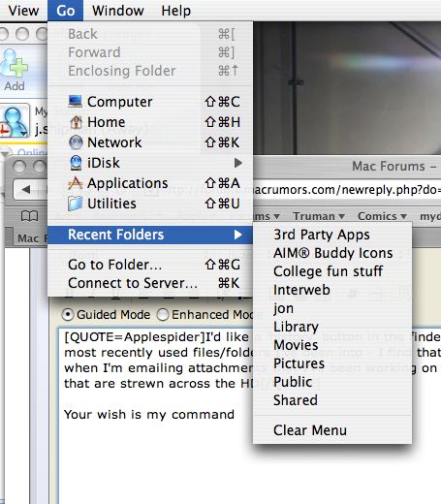Open the Truman bookmarks dropdown

point(319,216)
